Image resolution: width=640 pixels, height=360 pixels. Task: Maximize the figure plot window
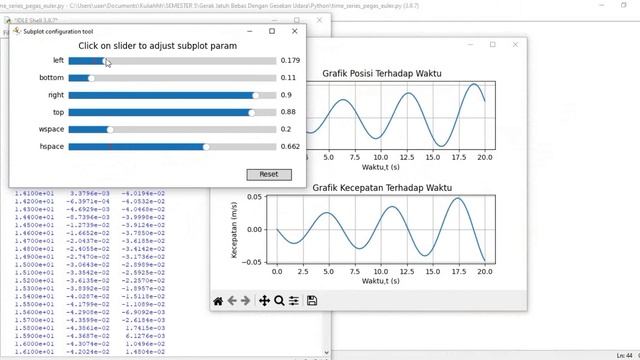tap(493, 44)
